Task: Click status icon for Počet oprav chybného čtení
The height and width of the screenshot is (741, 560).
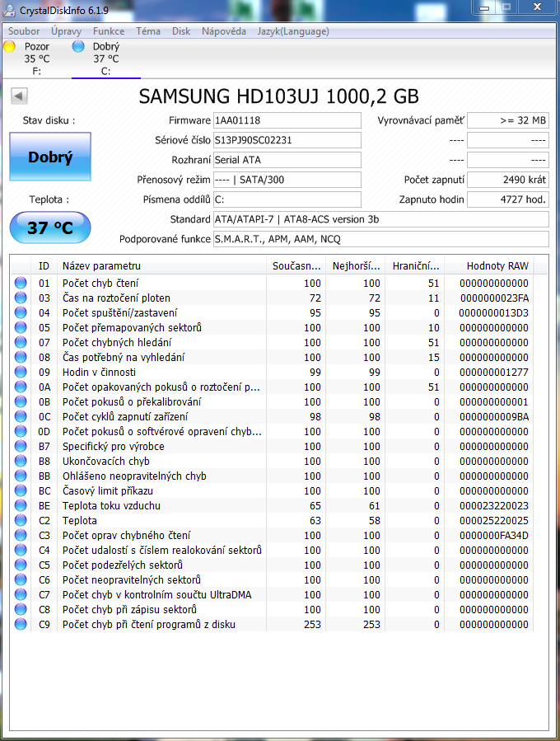Action: point(21,535)
